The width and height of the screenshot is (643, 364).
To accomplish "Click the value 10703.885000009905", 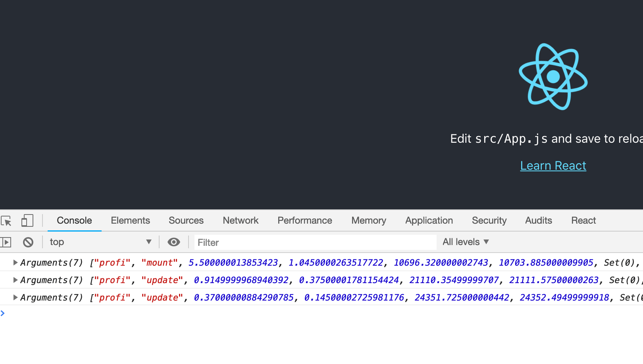I will [546, 262].
